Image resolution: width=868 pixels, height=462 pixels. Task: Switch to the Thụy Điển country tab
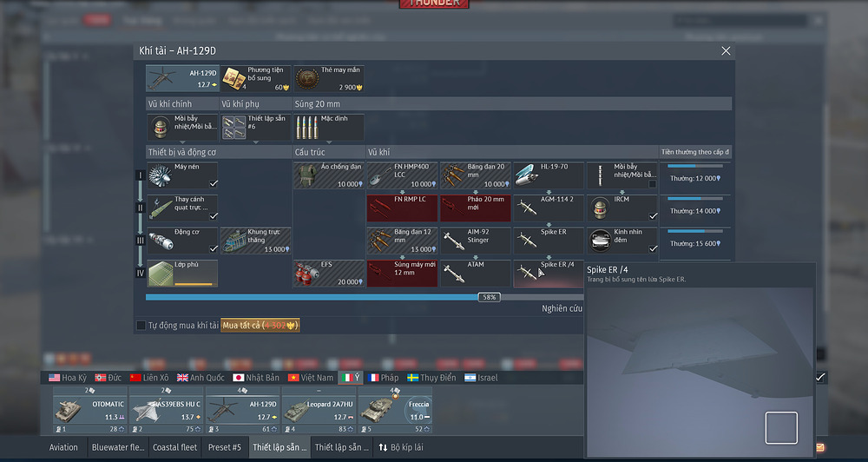pyautogui.click(x=431, y=377)
